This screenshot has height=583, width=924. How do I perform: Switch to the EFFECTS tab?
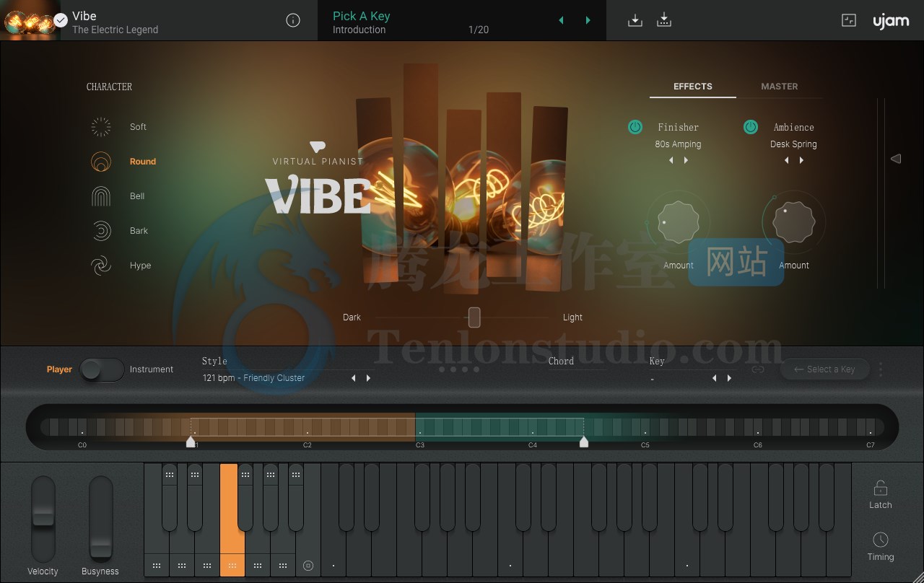(x=693, y=87)
